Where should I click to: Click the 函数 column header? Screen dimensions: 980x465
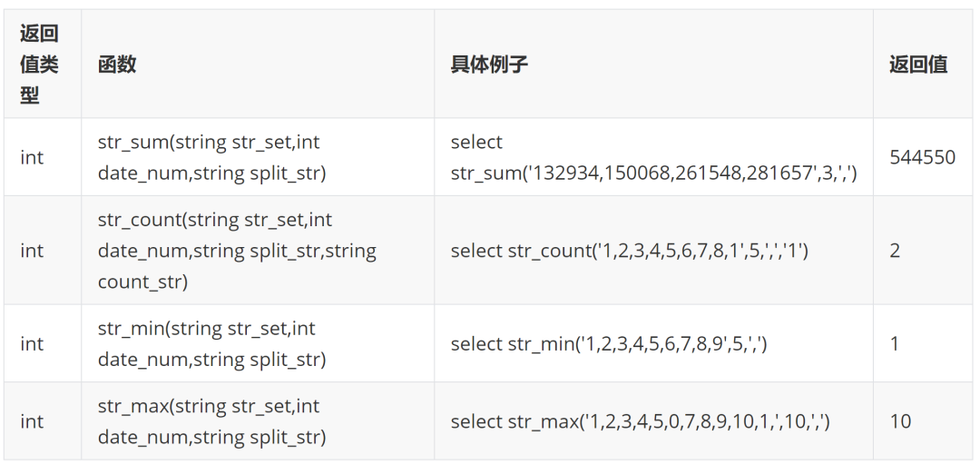coord(117,64)
